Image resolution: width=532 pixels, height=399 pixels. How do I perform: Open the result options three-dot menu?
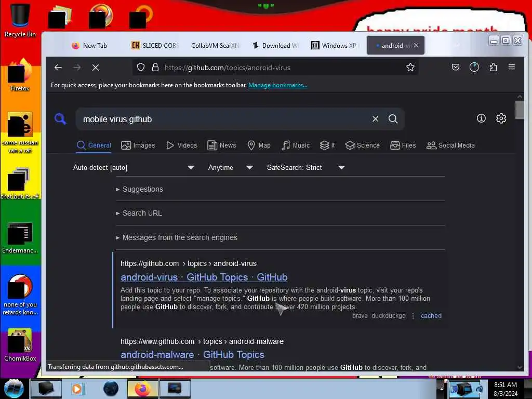(x=413, y=316)
